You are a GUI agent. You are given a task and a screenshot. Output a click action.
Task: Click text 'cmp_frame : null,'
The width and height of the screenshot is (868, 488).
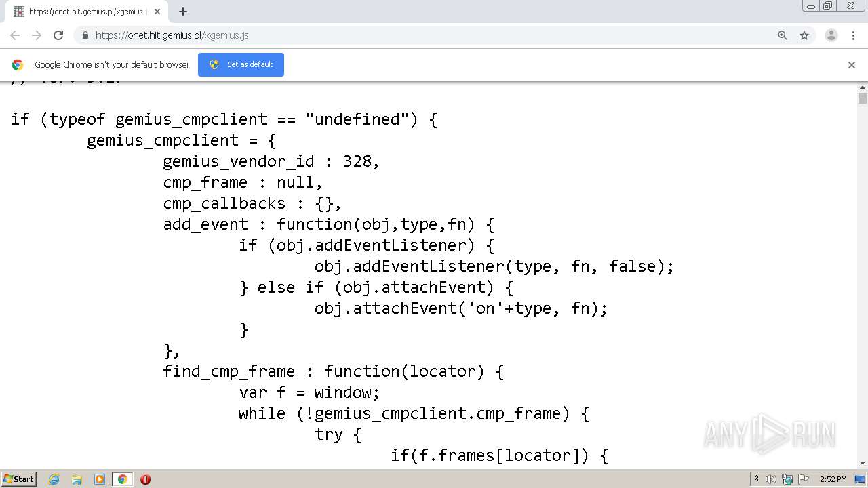pyautogui.click(x=243, y=182)
